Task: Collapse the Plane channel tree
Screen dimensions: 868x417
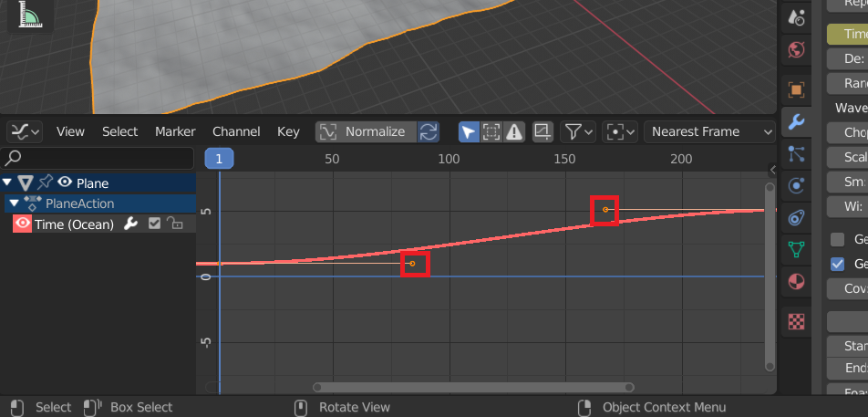Action: click(x=7, y=182)
